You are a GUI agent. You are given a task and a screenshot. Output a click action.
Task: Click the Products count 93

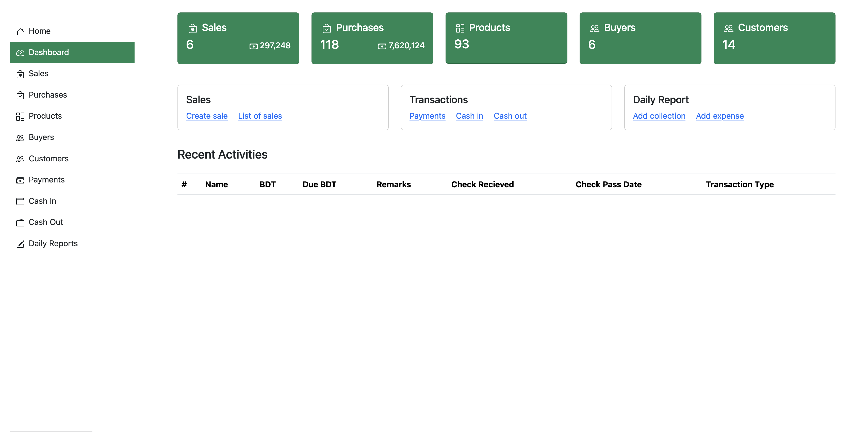(x=462, y=44)
